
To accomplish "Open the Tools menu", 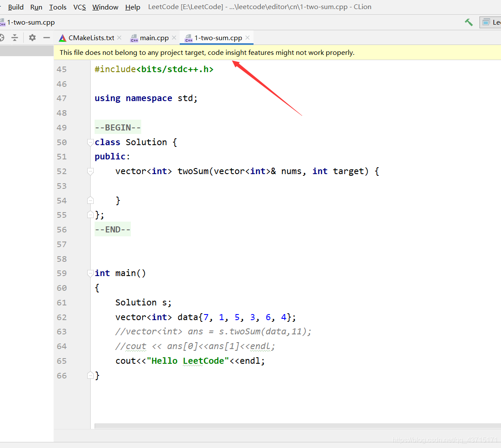I will (57, 7).
